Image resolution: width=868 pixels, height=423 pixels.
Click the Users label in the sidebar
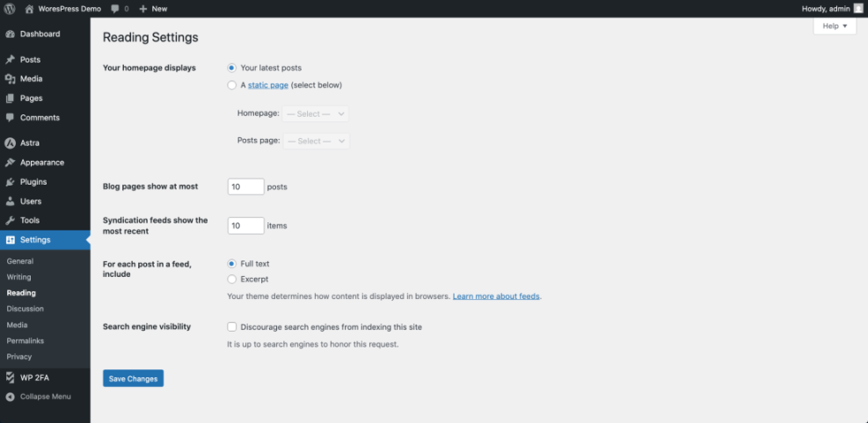(31, 201)
